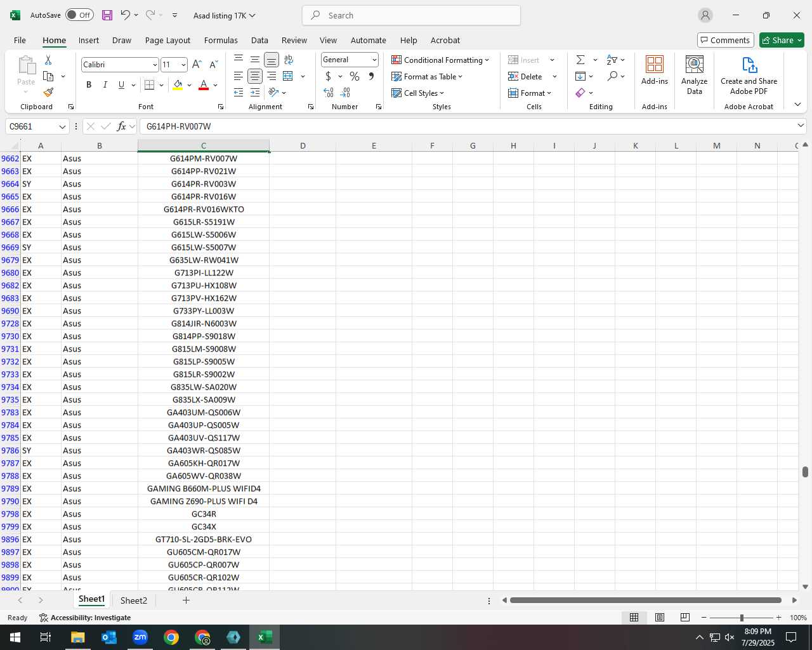Click the Undo arrow icon

coord(125,15)
